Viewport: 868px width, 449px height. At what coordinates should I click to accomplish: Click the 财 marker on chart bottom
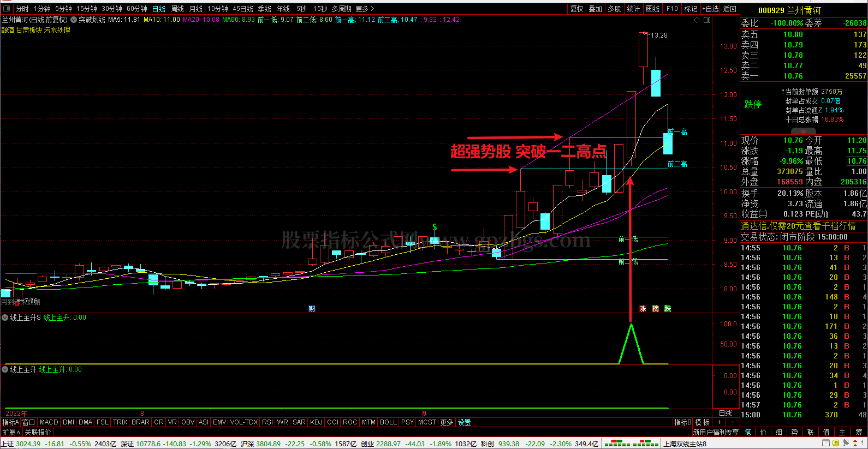(x=312, y=309)
